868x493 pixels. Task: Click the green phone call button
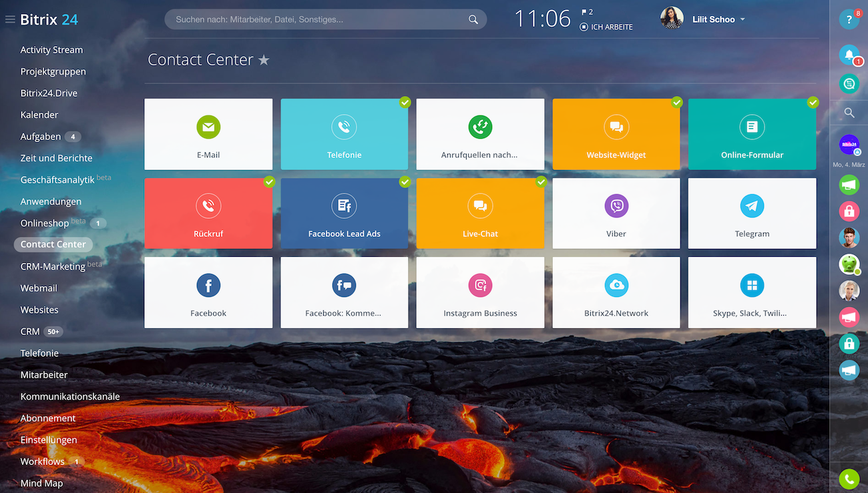coord(849,479)
